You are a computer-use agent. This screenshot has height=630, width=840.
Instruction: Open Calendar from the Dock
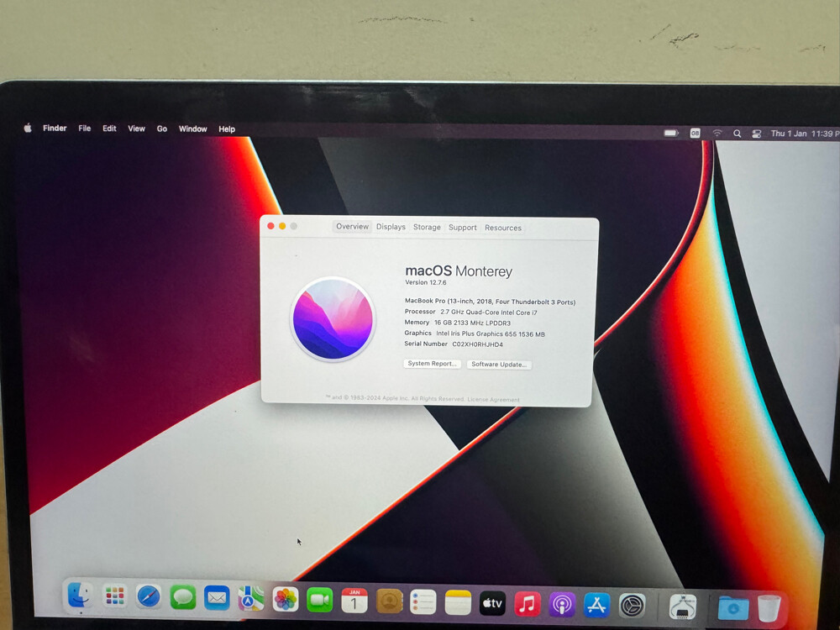point(354,601)
